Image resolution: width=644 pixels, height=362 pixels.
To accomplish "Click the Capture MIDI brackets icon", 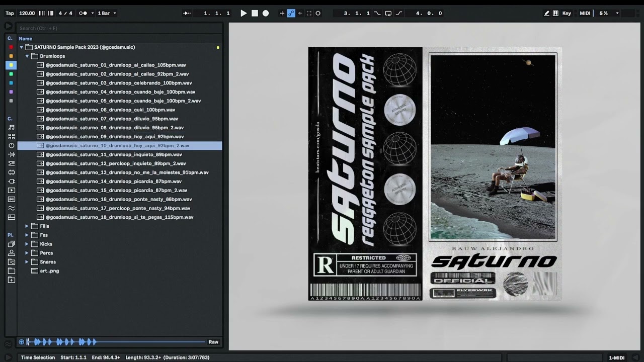I will pos(309,14).
